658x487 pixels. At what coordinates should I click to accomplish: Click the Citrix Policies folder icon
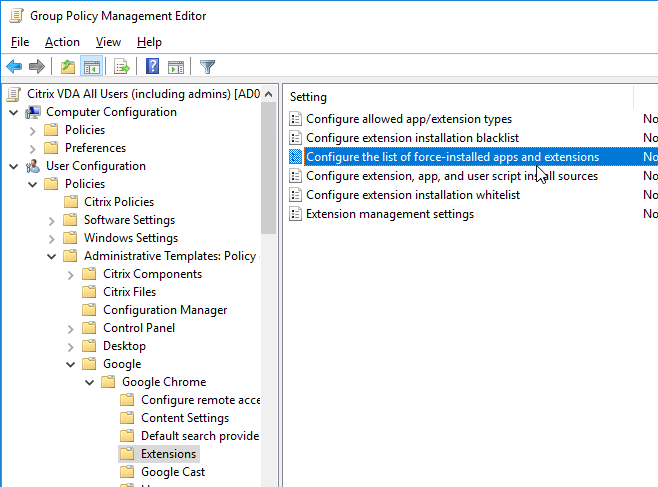[70, 202]
